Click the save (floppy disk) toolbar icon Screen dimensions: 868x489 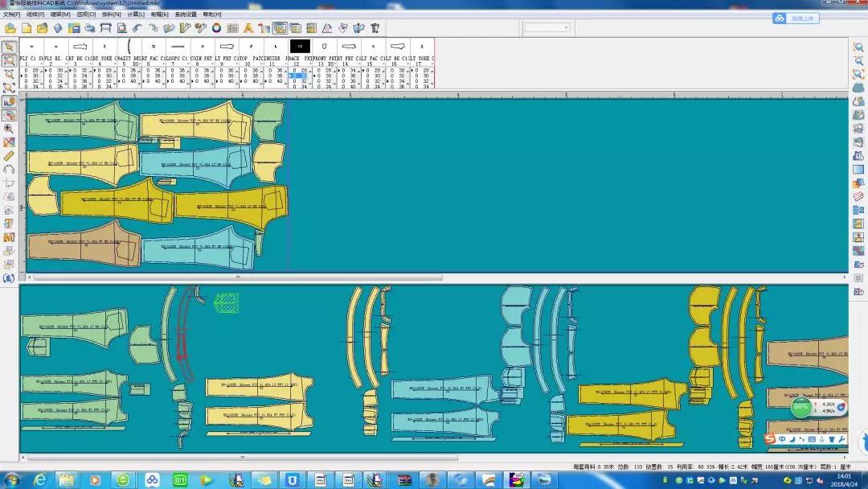click(73, 28)
